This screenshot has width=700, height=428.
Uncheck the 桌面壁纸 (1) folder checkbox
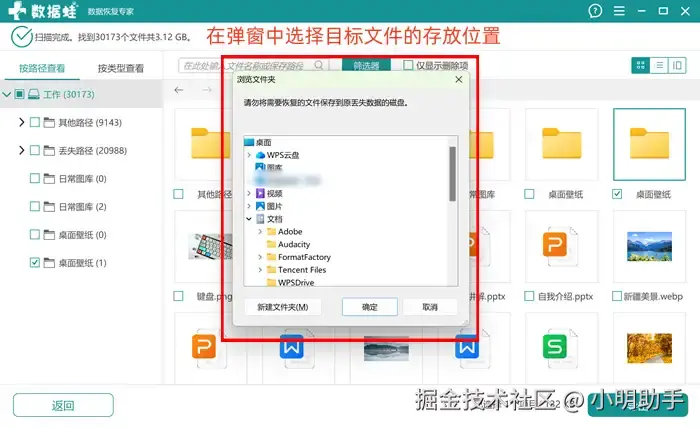click(35, 262)
